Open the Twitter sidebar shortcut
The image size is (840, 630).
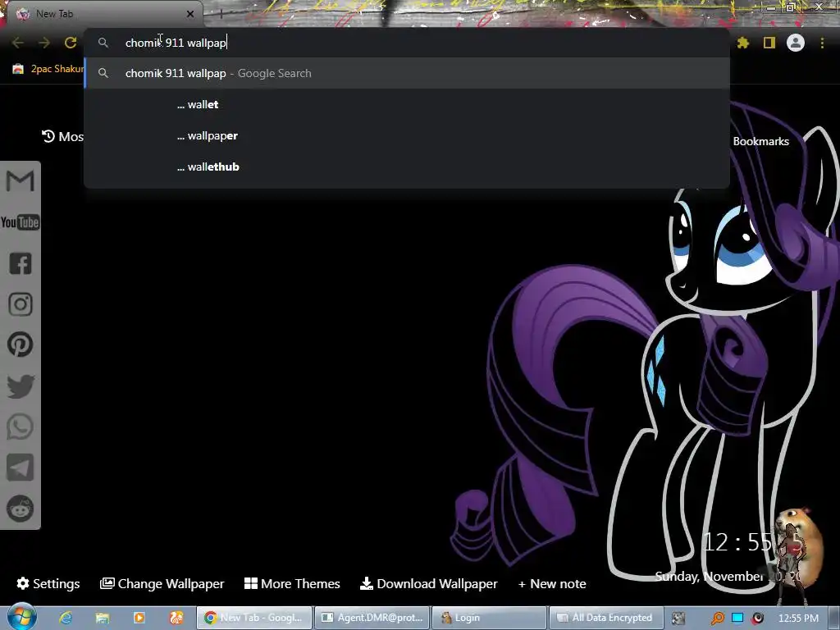pyautogui.click(x=21, y=386)
